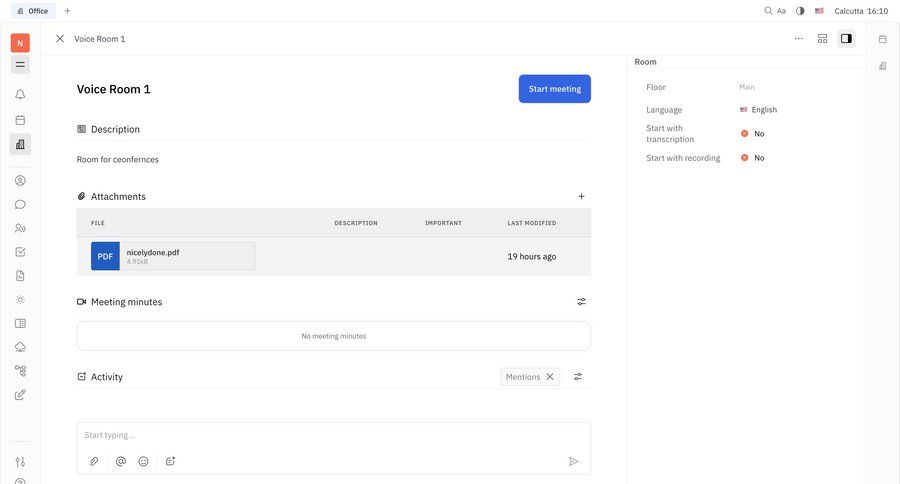The image size is (900, 484).
Task: Click the orange N workspace avatar
Action: 20,43
